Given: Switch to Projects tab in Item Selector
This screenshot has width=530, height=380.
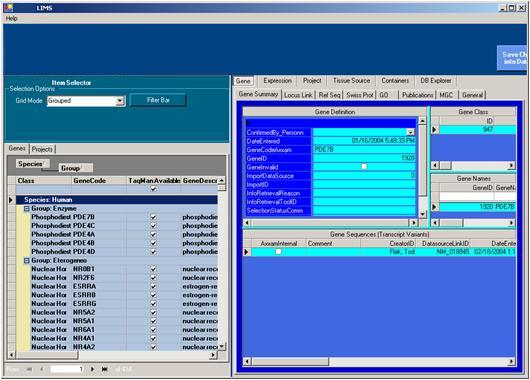Looking at the screenshot, I should point(42,149).
